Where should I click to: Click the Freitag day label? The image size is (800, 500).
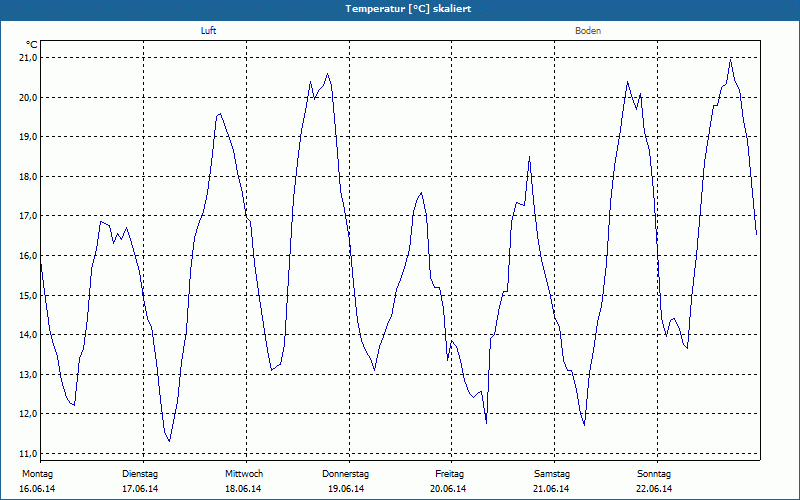(x=449, y=474)
